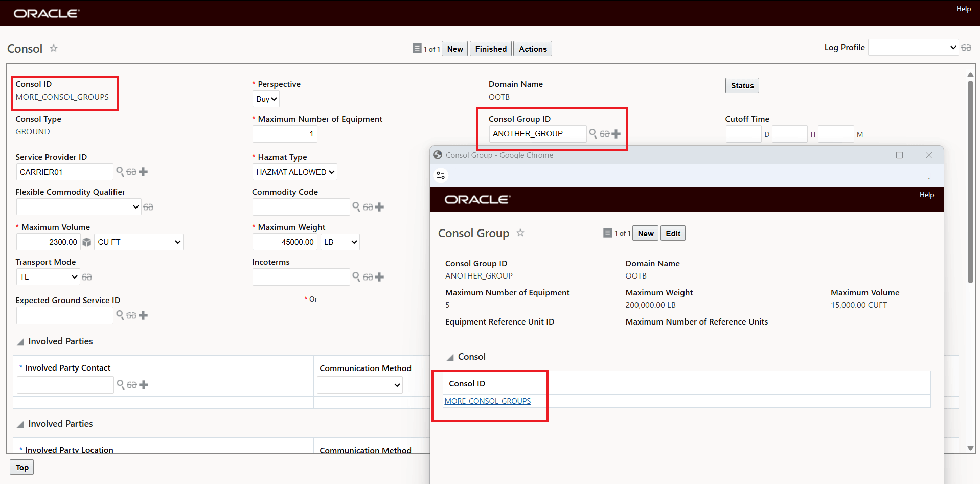Collapse the first Involved Parties section
The image size is (980, 484).
tap(20, 342)
